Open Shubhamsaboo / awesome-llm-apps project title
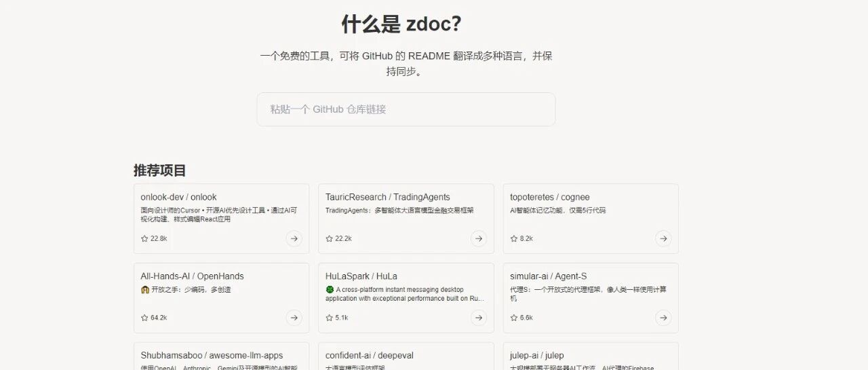 coord(212,356)
